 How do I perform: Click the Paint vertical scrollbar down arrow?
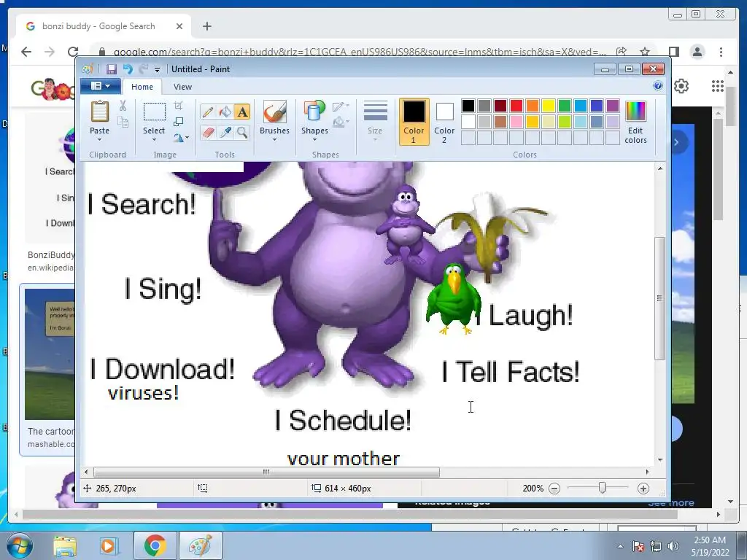(x=659, y=459)
